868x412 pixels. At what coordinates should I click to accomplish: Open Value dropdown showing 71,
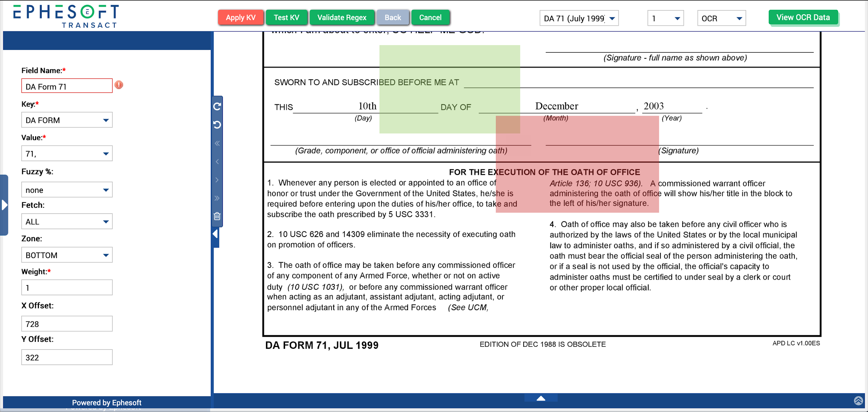pos(67,154)
